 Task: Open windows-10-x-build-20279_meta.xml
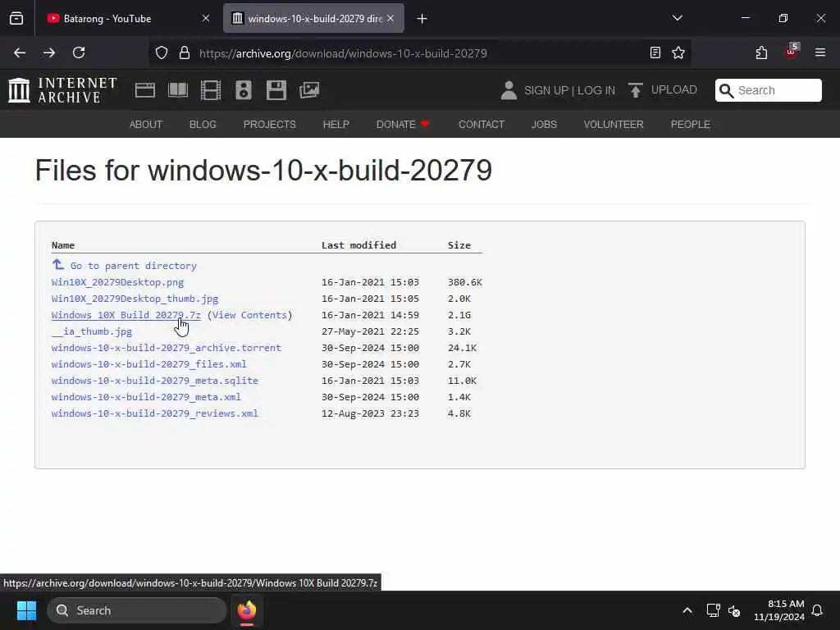[x=146, y=397]
